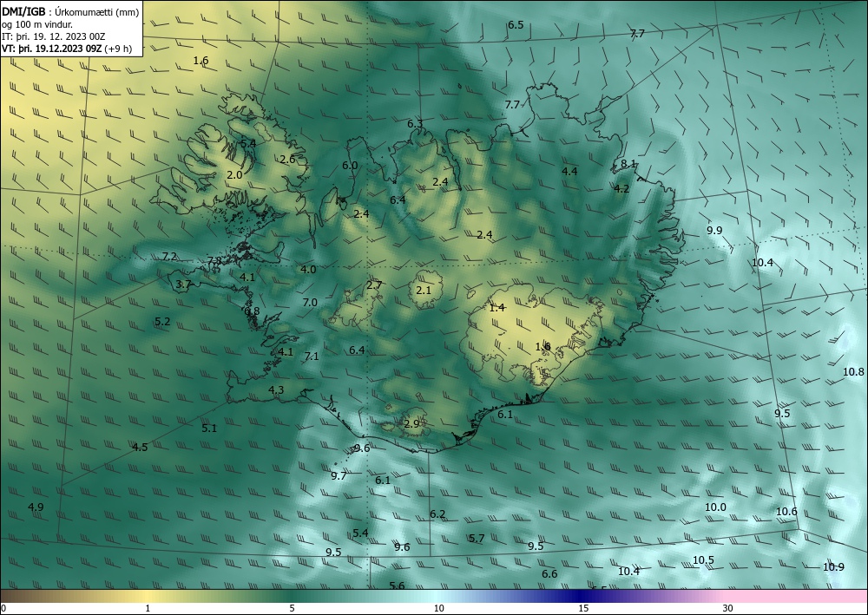Click the 1.4 value on the large glacier
This screenshot has height=615, width=868.
click(x=497, y=307)
